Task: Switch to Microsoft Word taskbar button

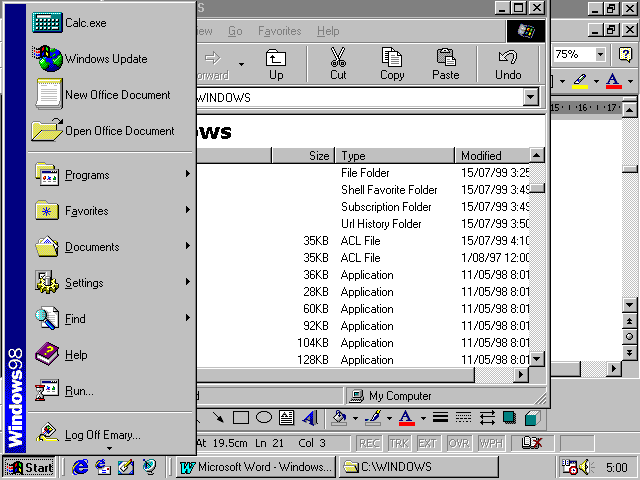Action: 255,467
